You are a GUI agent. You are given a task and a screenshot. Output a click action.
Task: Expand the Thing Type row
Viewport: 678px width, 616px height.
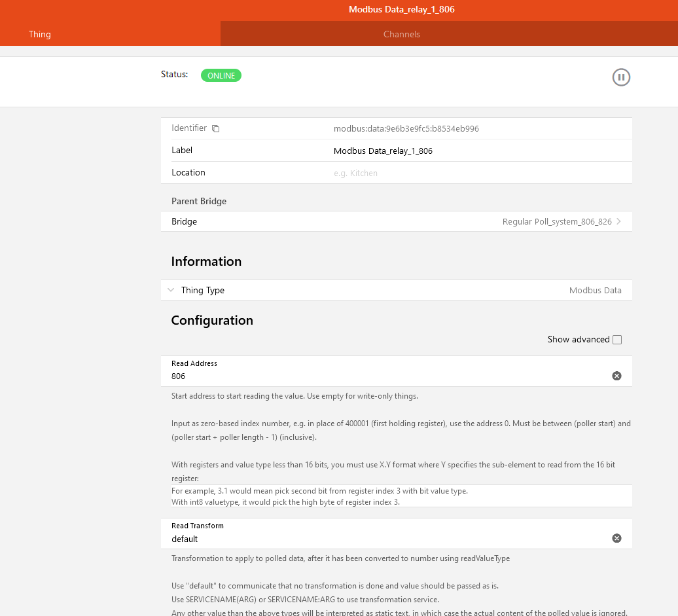171,290
